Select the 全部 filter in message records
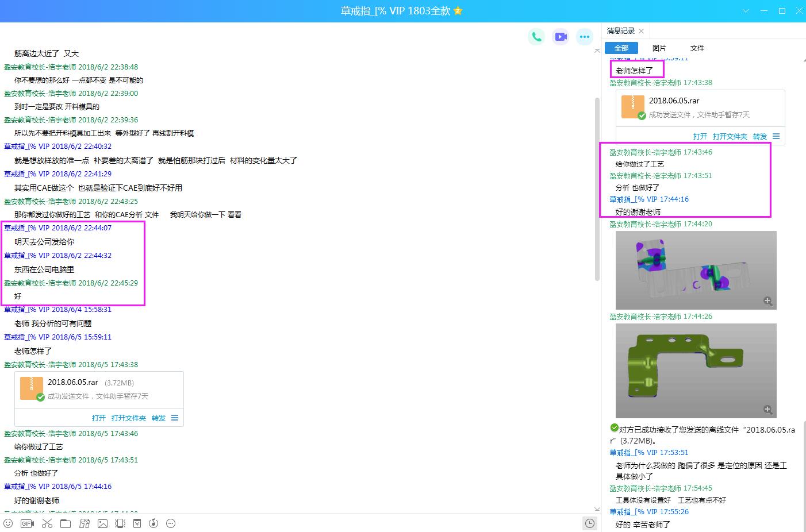The width and height of the screenshot is (806, 532). (x=621, y=48)
